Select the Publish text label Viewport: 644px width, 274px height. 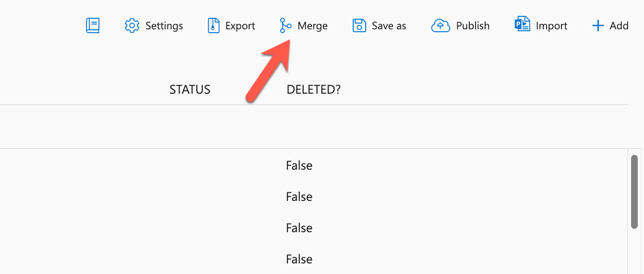(x=473, y=26)
